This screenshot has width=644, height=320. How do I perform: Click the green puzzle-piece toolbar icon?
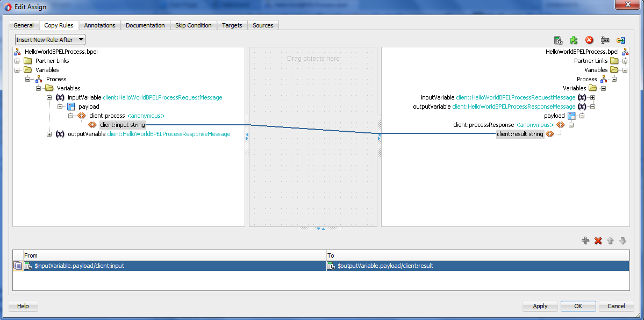573,40
